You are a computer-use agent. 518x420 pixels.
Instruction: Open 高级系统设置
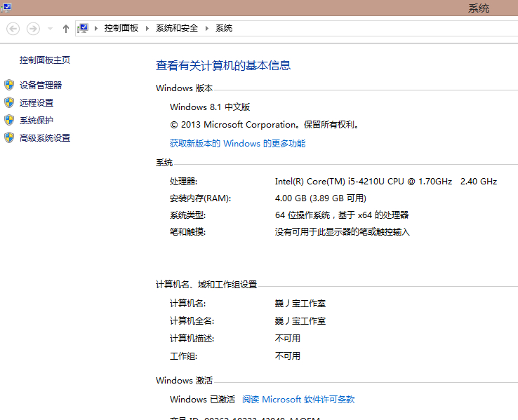(45, 138)
